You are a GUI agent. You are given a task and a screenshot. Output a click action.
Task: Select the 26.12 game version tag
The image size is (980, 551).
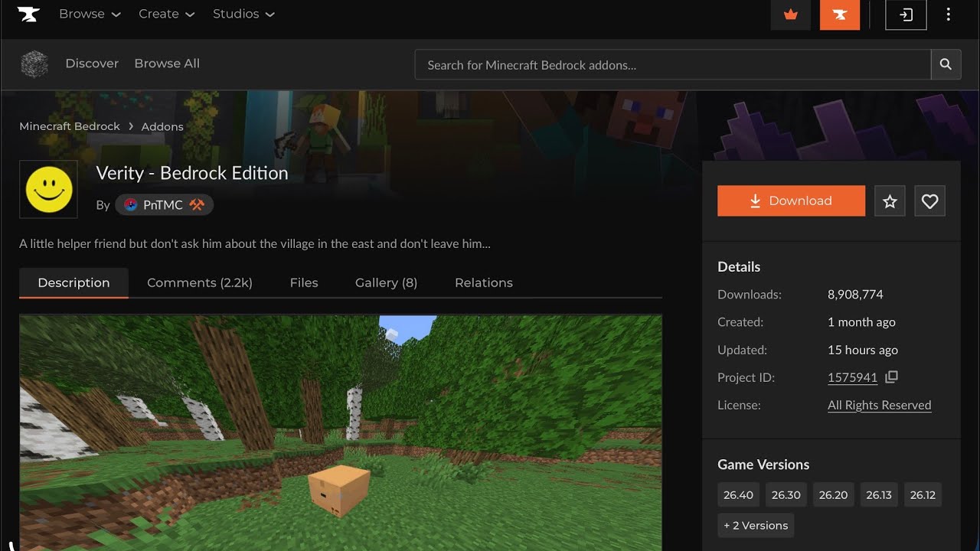(x=923, y=495)
